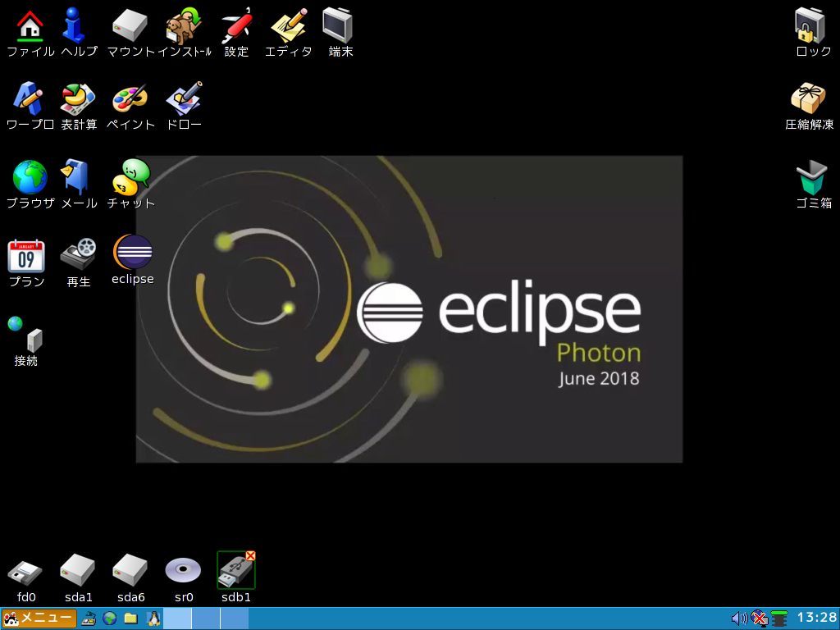
Task: Click the 13:28 taskbar clock
Action: (816, 618)
